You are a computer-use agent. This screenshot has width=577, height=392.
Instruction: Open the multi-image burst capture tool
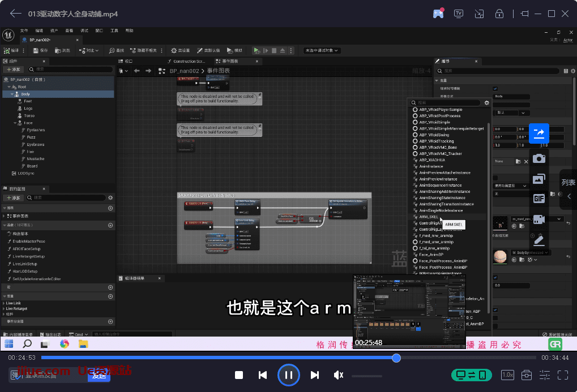[539, 179]
